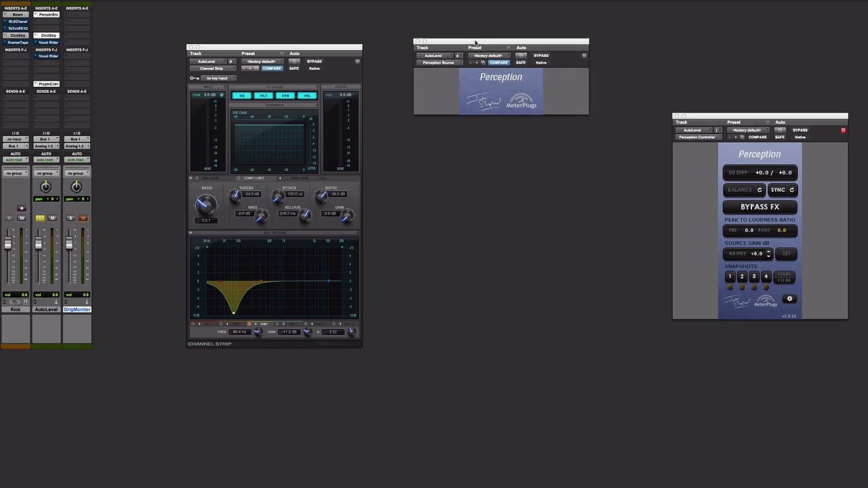Screen dimensions: 868x488
Task: Click the BALANCE button in Perception Controller
Action: [x=745, y=190]
